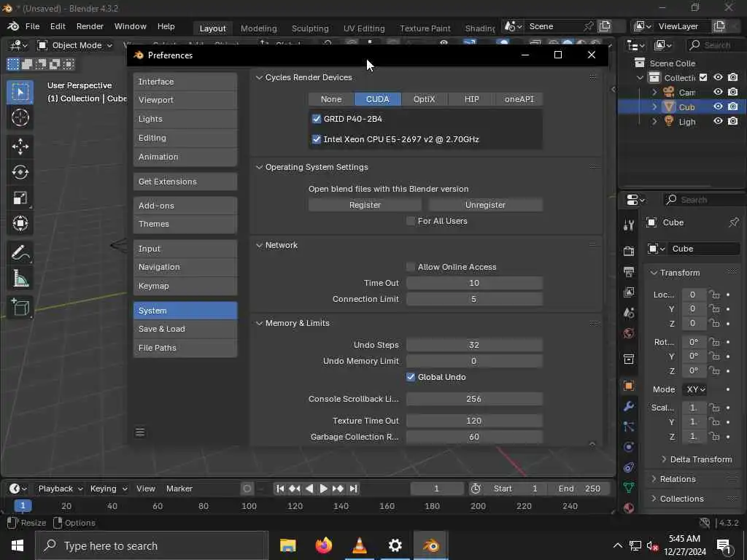747x560 pixels.
Task: Open the View Layer properties tab
Action: point(629,292)
